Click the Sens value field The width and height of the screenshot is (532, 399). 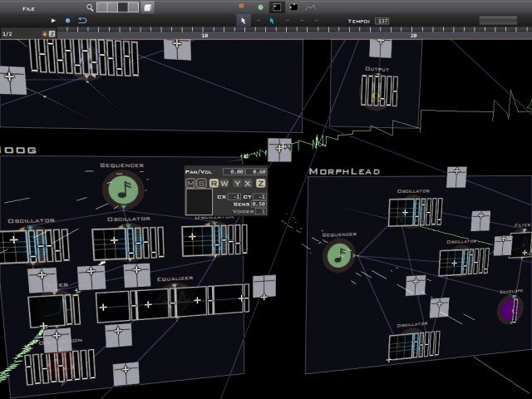pos(259,204)
